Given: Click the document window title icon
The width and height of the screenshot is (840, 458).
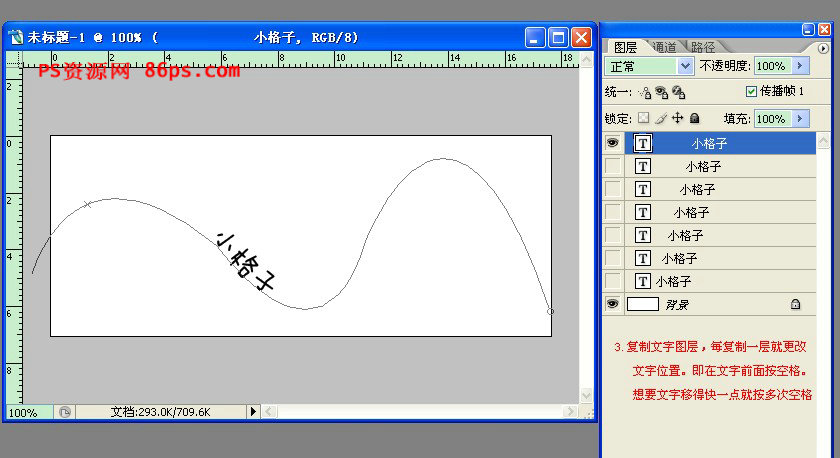Looking at the screenshot, I should coord(17,37).
